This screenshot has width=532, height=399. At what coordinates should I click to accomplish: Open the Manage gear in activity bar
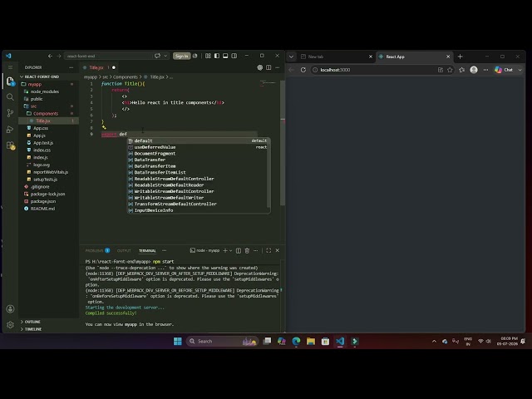[10, 325]
